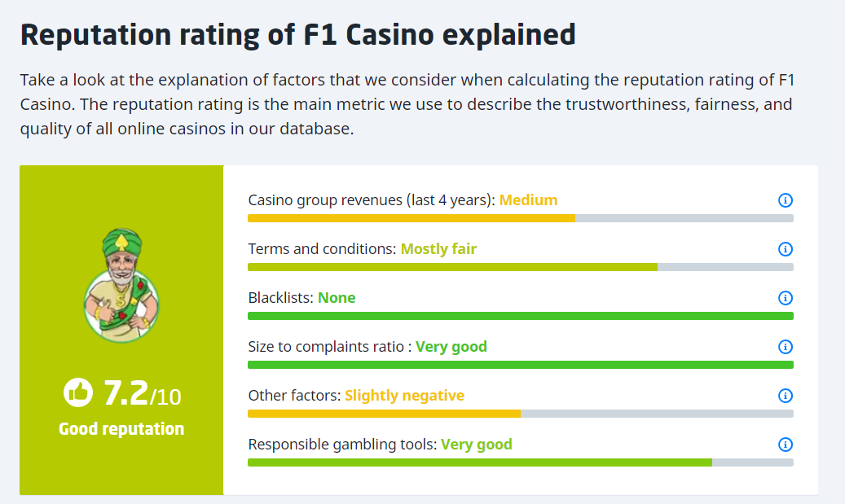Click the "Medium" revenue rating text

pyautogui.click(x=528, y=200)
